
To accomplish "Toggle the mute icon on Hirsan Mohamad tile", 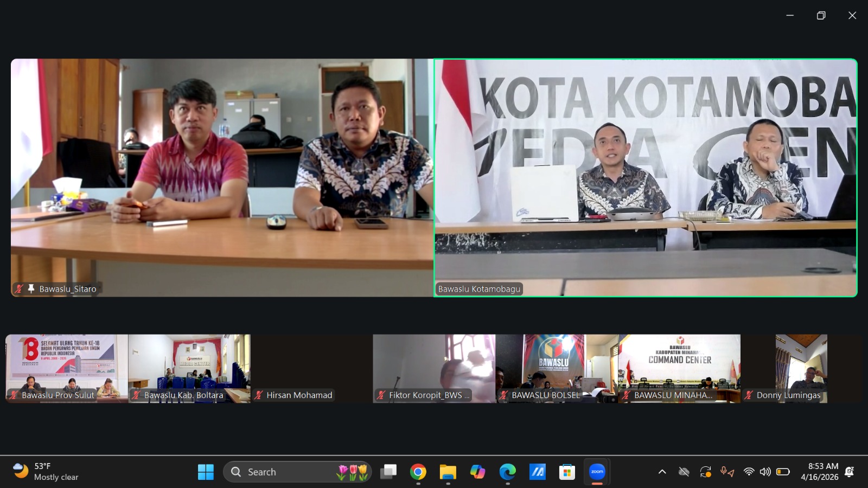I will (259, 395).
